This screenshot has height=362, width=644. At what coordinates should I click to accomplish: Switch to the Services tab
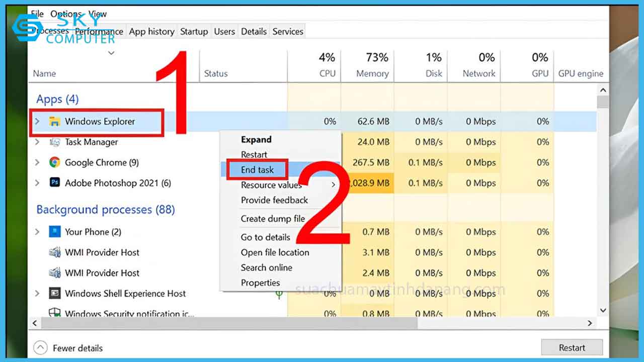(x=288, y=31)
